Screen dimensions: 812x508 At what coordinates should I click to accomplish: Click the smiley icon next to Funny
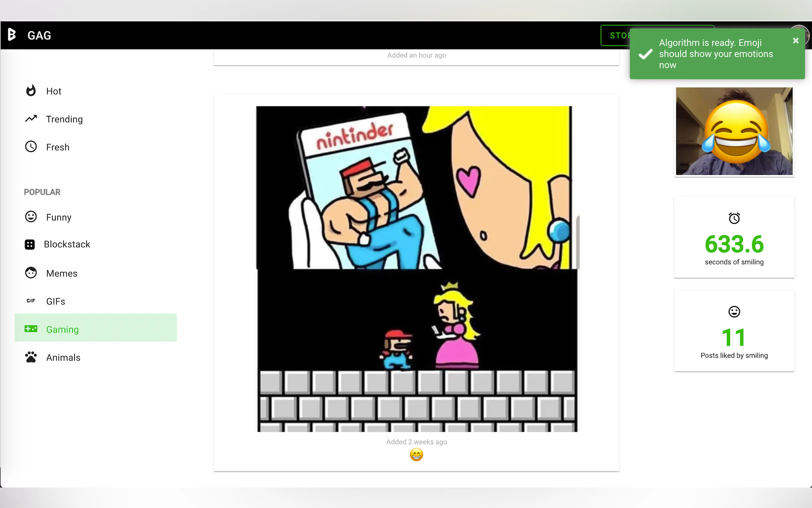click(31, 217)
